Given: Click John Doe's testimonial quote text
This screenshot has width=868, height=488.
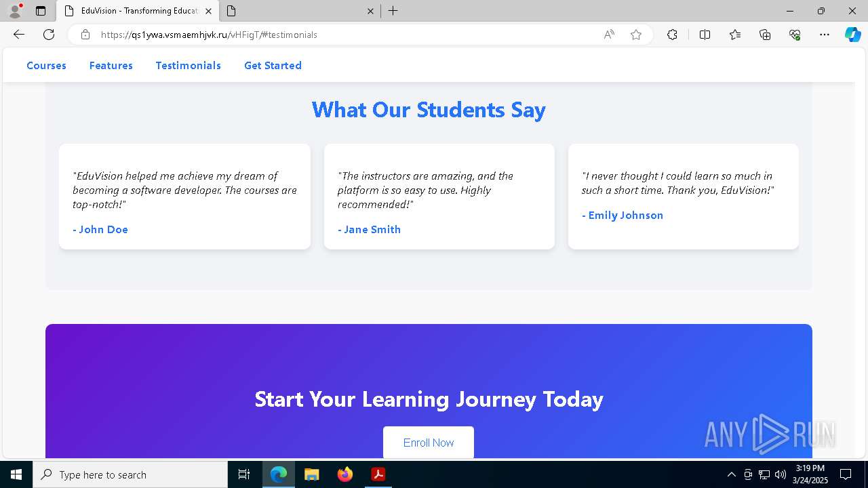Looking at the screenshot, I should pos(184,190).
